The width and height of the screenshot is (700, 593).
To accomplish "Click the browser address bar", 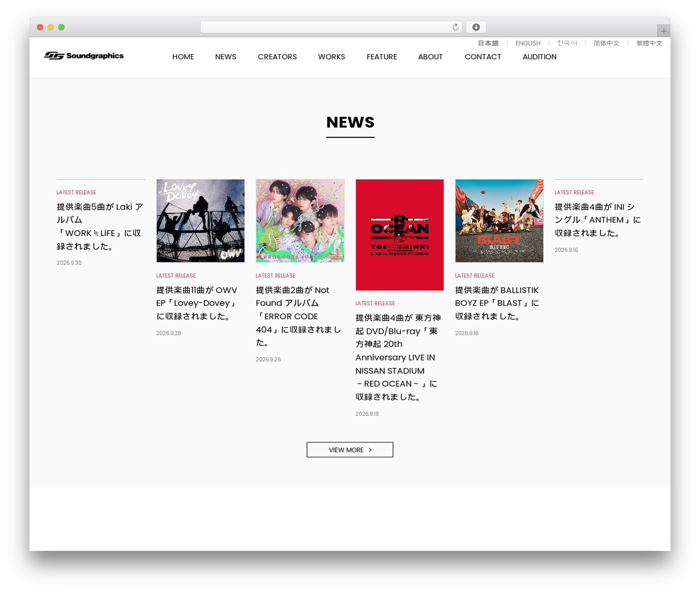I will point(331,27).
